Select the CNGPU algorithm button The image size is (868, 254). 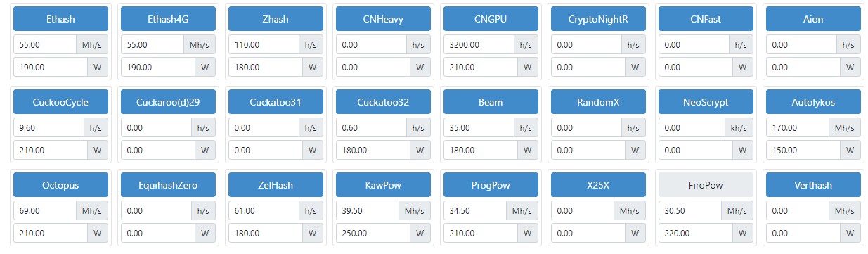[x=491, y=19]
